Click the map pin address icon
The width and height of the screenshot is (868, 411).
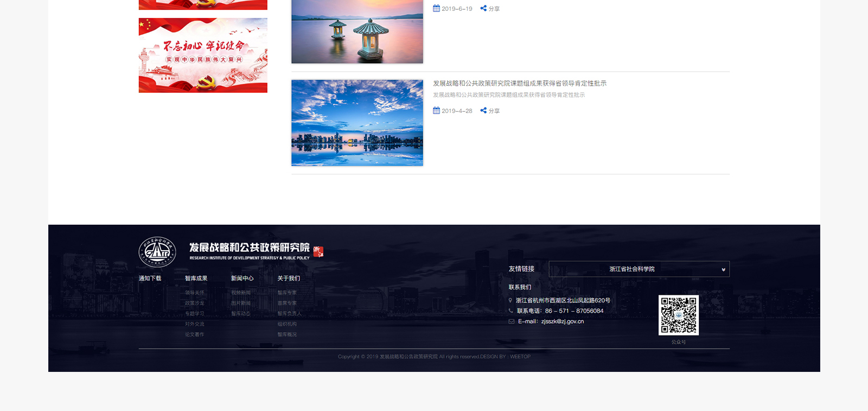click(510, 300)
